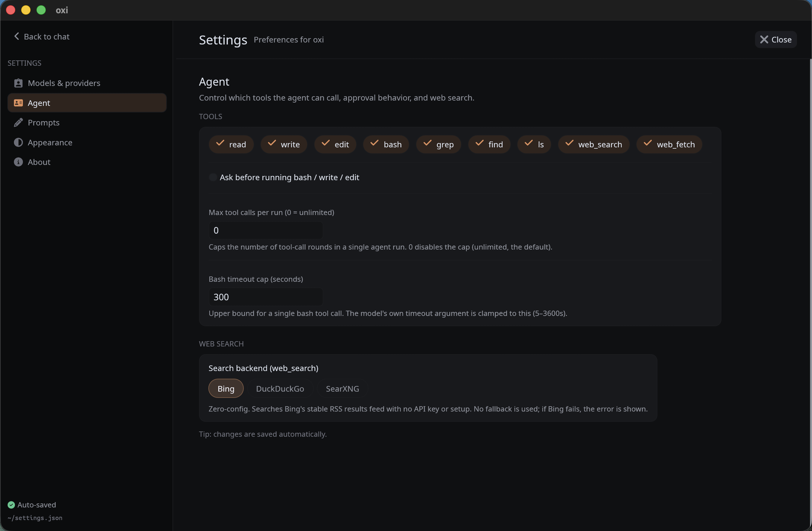The height and width of the screenshot is (531, 812).
Task: Select the Bing search backend option
Action: [x=226, y=388]
